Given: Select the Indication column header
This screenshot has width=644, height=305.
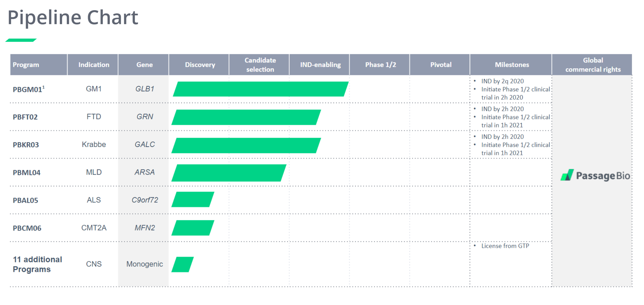Looking at the screenshot, I should pos(94,65).
